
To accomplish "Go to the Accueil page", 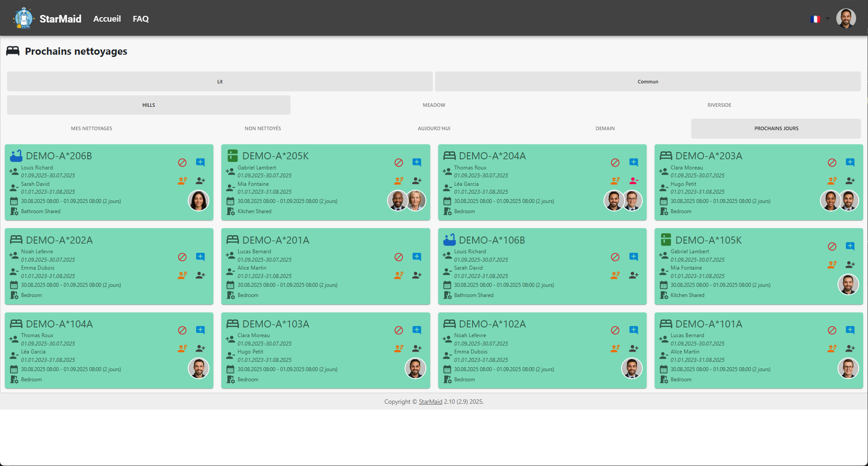I will click(x=107, y=19).
